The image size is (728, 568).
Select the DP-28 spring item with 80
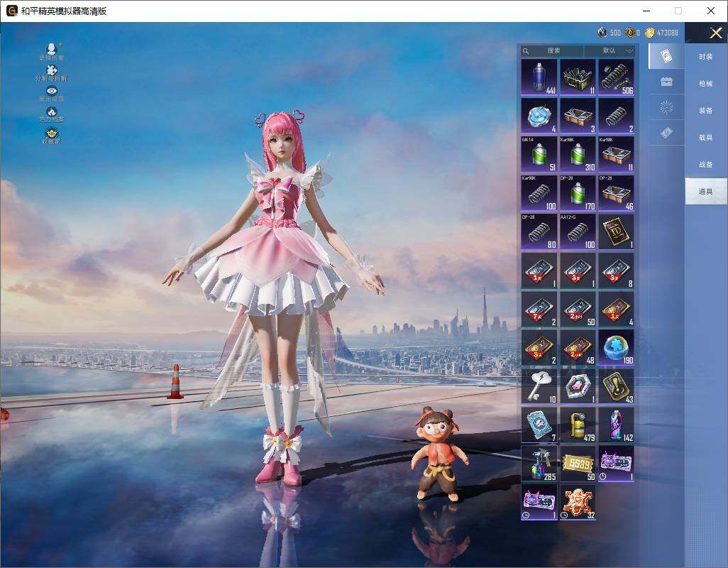point(539,231)
